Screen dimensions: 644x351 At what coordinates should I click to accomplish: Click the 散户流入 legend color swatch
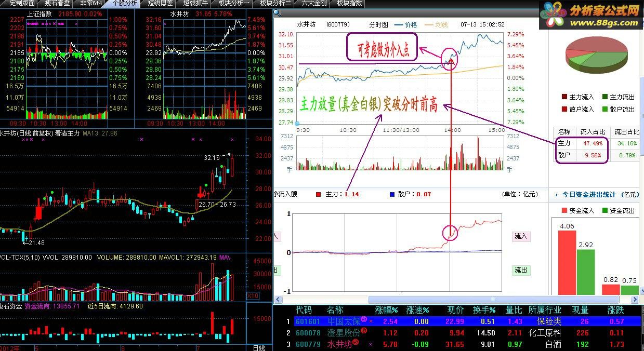coord(564,109)
